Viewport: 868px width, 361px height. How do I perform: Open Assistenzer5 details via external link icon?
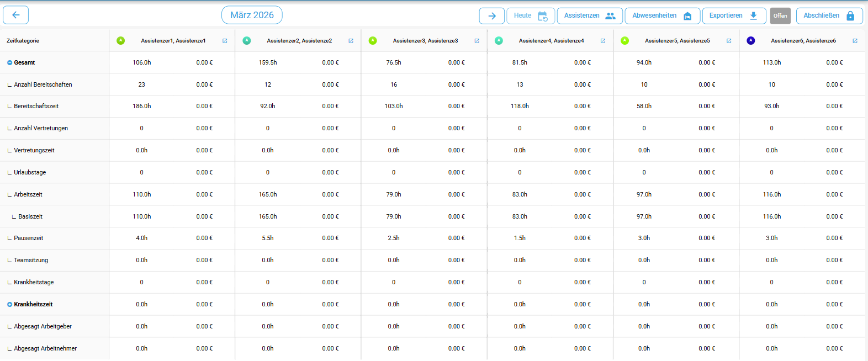coord(728,41)
